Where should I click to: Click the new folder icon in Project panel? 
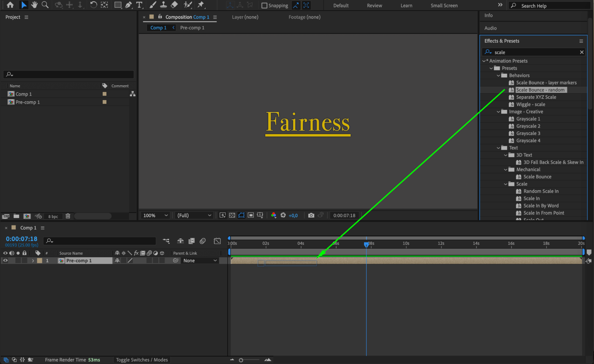coord(16,216)
